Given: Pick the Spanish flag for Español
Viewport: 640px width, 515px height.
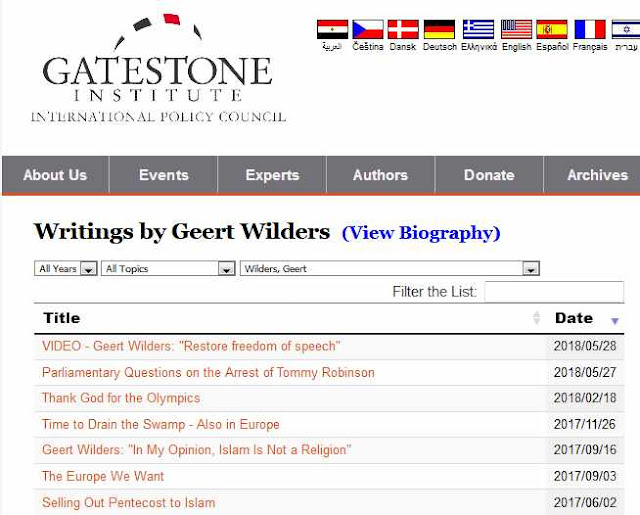Looking at the screenshot, I should 552,29.
